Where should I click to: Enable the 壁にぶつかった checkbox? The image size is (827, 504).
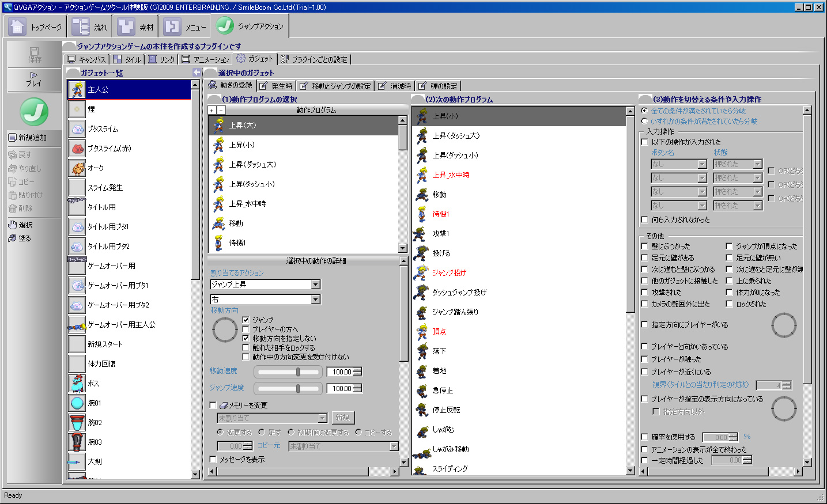645,247
